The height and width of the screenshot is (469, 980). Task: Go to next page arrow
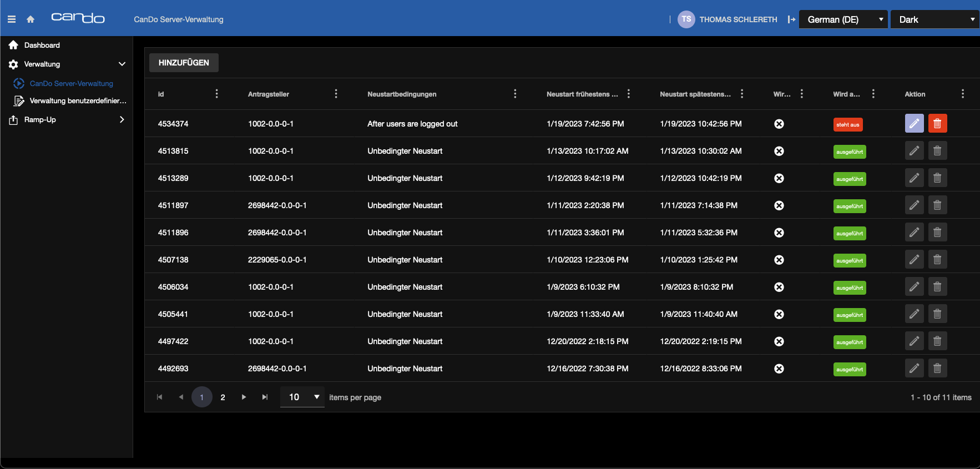[x=244, y=397]
